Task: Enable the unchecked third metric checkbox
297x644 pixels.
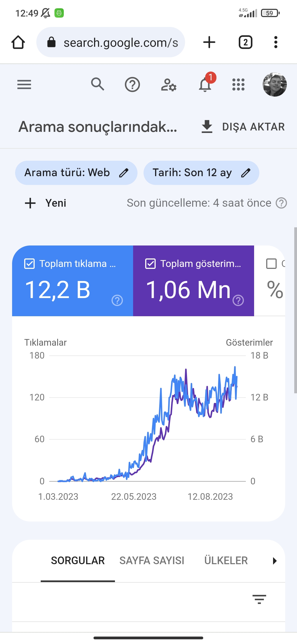Action: click(271, 264)
